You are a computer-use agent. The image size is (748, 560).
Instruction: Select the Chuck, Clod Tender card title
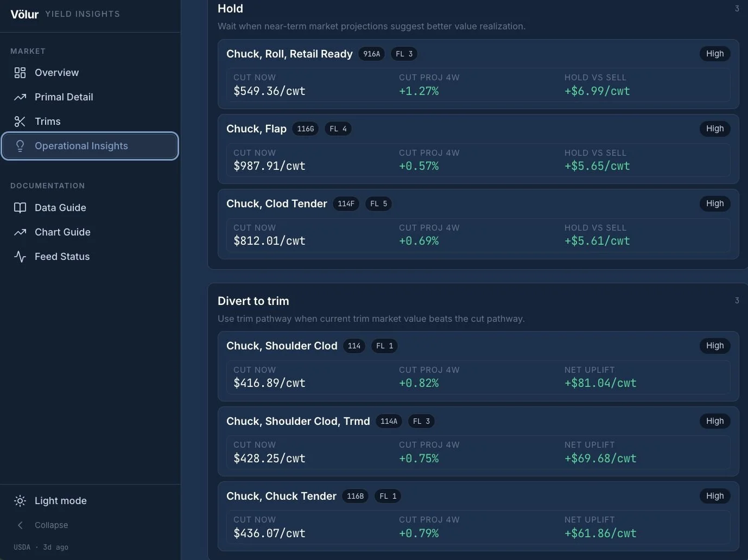click(277, 203)
